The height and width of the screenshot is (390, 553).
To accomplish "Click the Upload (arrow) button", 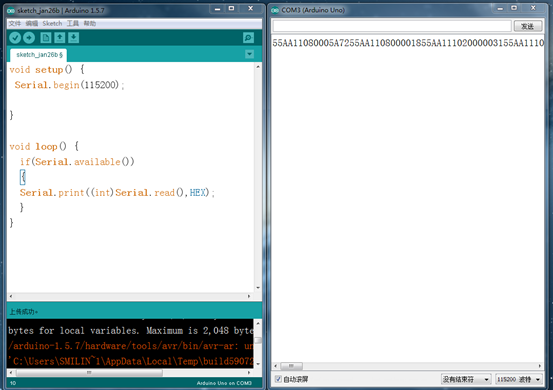I will [29, 37].
